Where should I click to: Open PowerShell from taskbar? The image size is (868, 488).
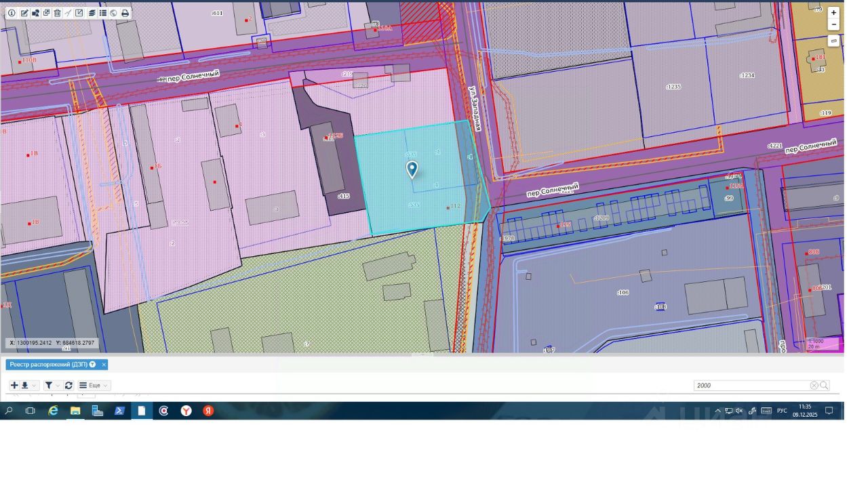pyautogui.click(x=119, y=411)
